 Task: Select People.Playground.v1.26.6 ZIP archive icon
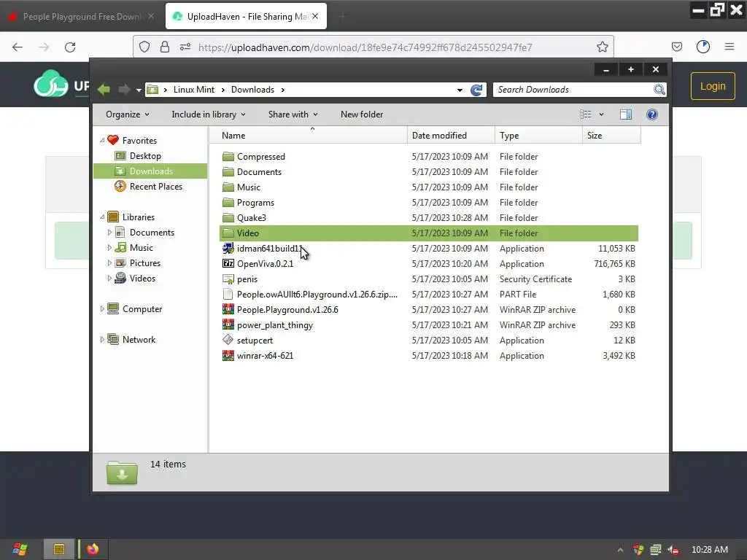(x=228, y=309)
